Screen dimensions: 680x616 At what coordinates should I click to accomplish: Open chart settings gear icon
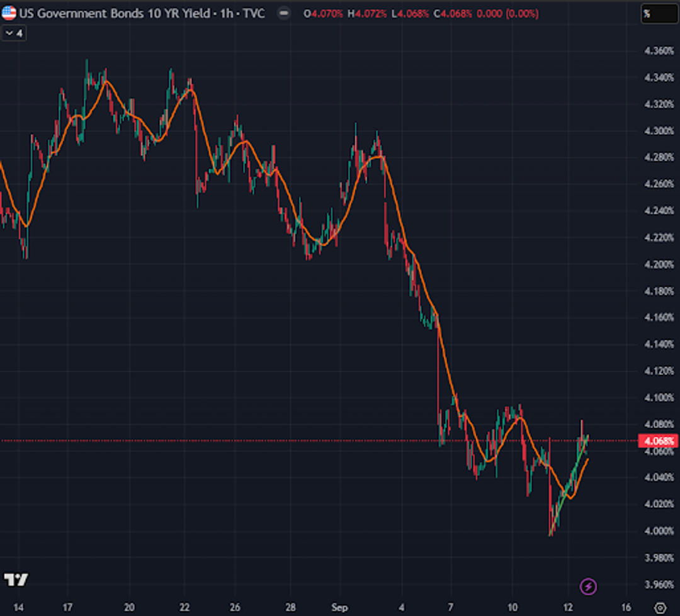click(x=660, y=608)
